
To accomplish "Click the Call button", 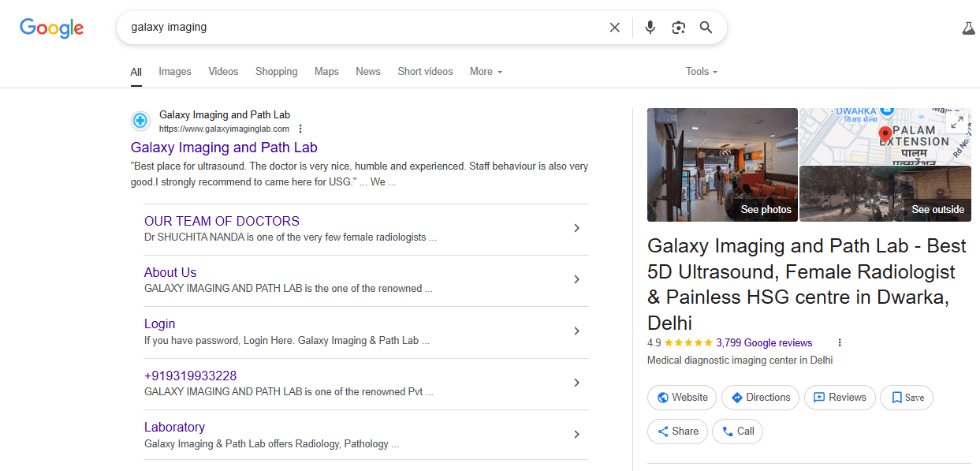I will click(738, 432).
